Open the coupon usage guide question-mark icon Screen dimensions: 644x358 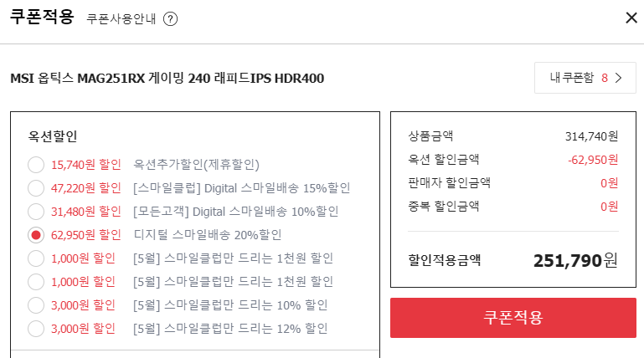click(x=171, y=19)
